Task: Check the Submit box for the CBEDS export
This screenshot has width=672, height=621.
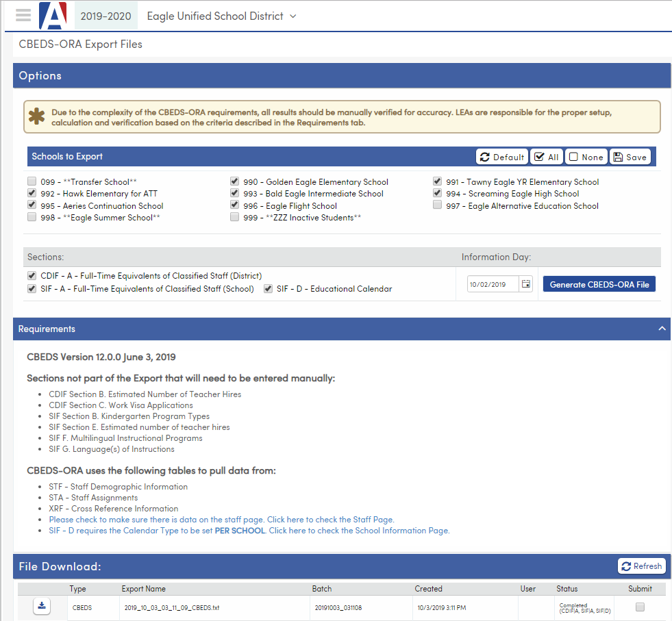Action: click(x=640, y=607)
